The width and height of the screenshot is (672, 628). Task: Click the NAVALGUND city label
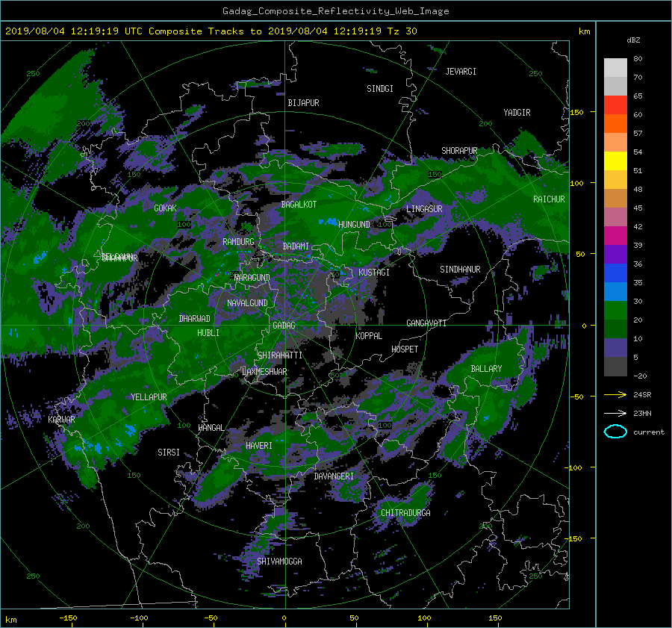pyautogui.click(x=247, y=303)
